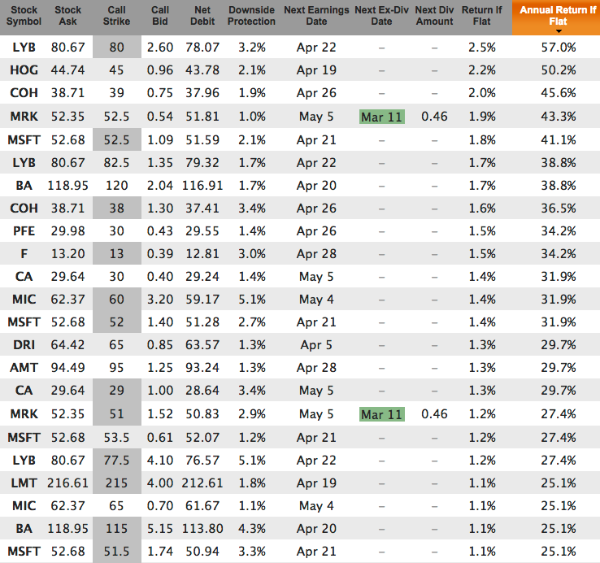
Task: Click MRK 51 call strike cell
Action: [x=117, y=413]
